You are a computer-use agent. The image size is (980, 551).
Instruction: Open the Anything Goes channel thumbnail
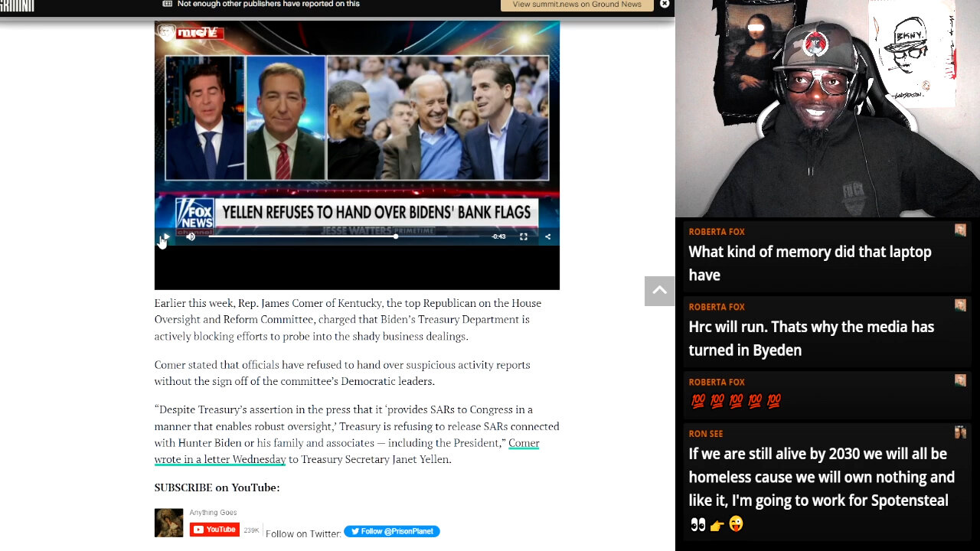(x=168, y=523)
